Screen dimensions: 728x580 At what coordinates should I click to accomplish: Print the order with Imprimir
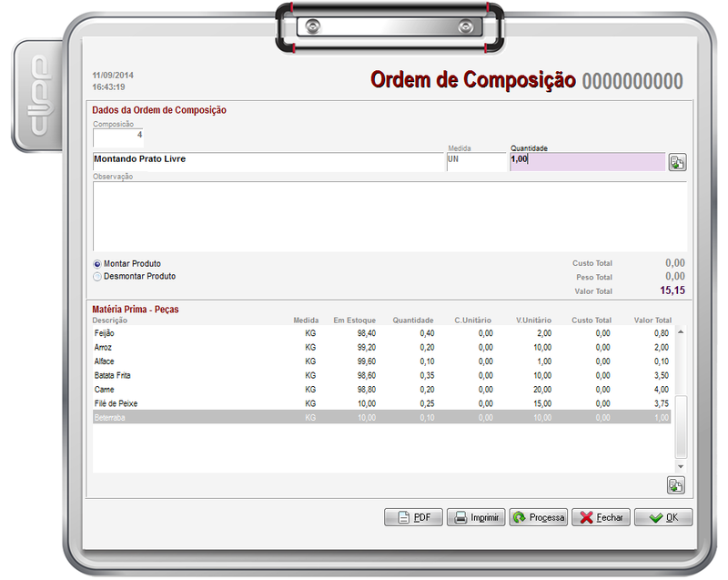476,517
